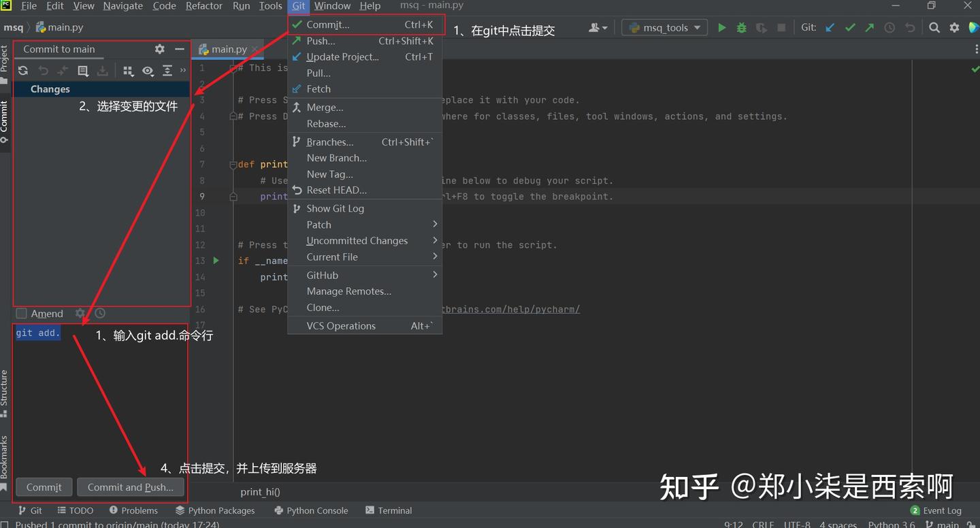
Task: Run the msq_tools configuration
Action: coord(721,27)
